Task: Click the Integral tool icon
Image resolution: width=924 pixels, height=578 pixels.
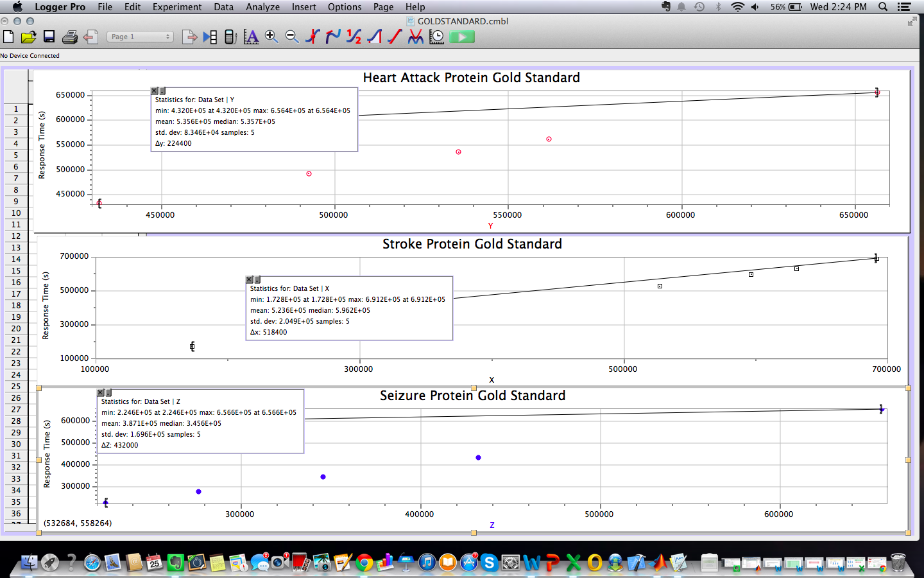Action: (375, 37)
